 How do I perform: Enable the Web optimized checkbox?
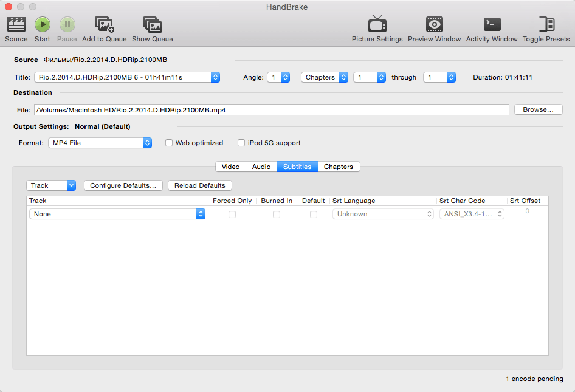[169, 143]
